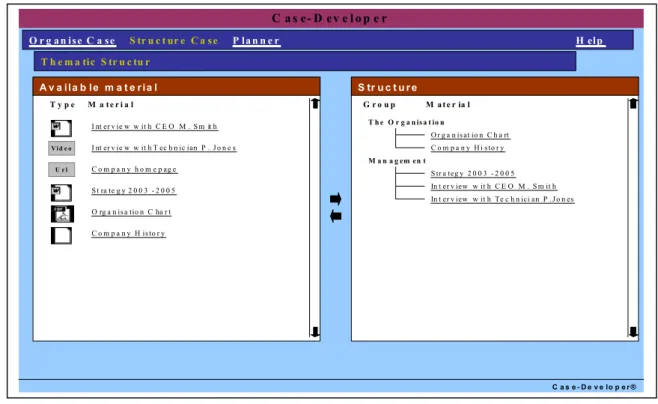The image size is (658, 404).
Task: Click the blank page icon beside Company History
Action: pyautogui.click(x=61, y=235)
